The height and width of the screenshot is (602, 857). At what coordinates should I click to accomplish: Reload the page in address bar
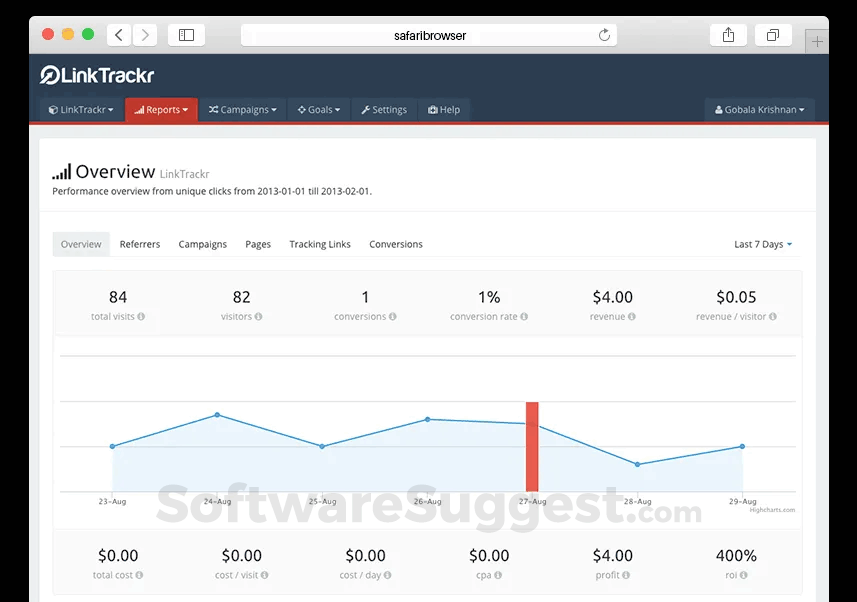604,35
